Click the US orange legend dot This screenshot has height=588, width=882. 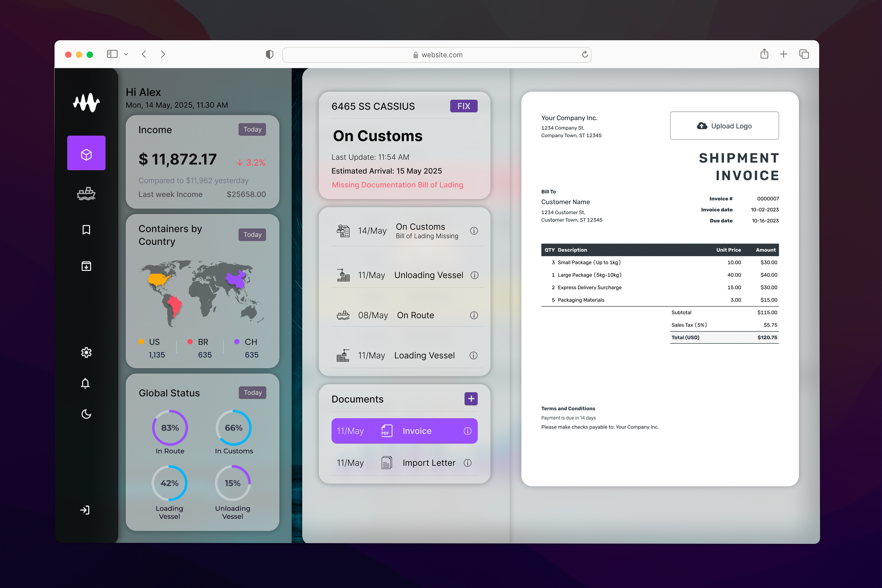tap(141, 342)
